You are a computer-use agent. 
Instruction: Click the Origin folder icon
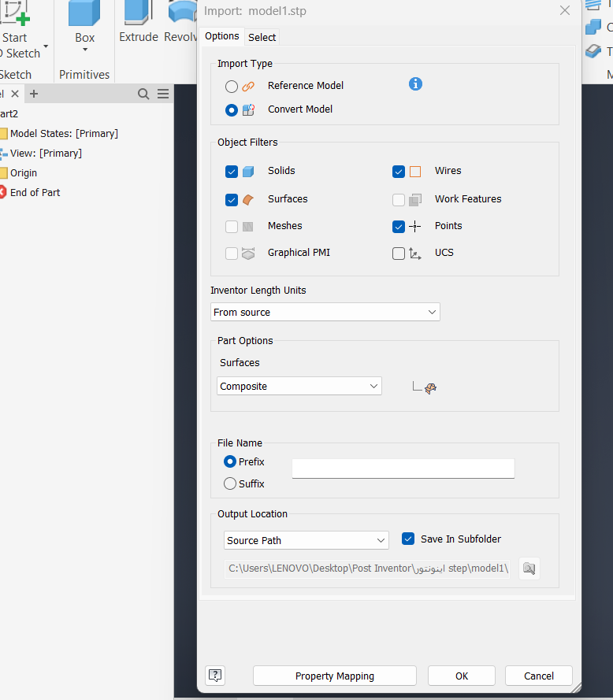point(4,172)
